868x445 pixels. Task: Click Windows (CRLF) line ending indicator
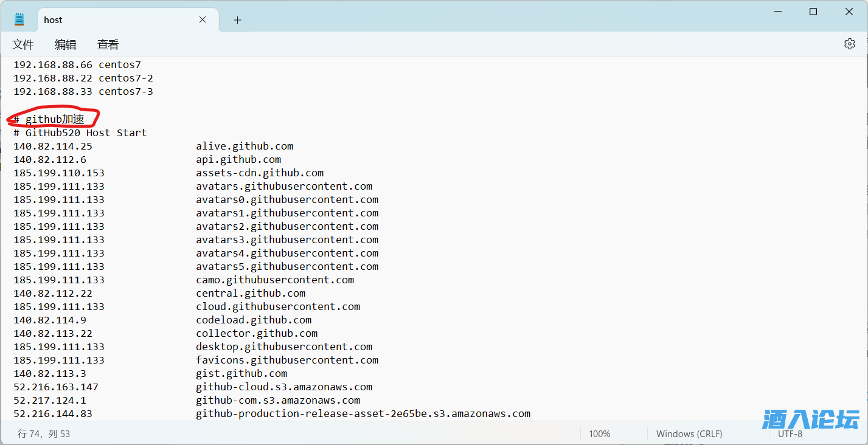(689, 433)
